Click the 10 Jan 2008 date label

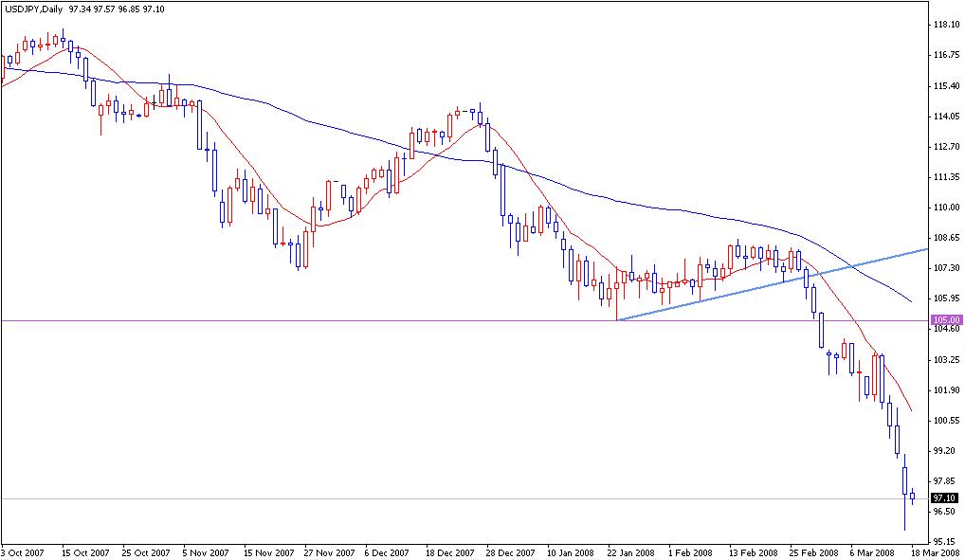(x=571, y=552)
